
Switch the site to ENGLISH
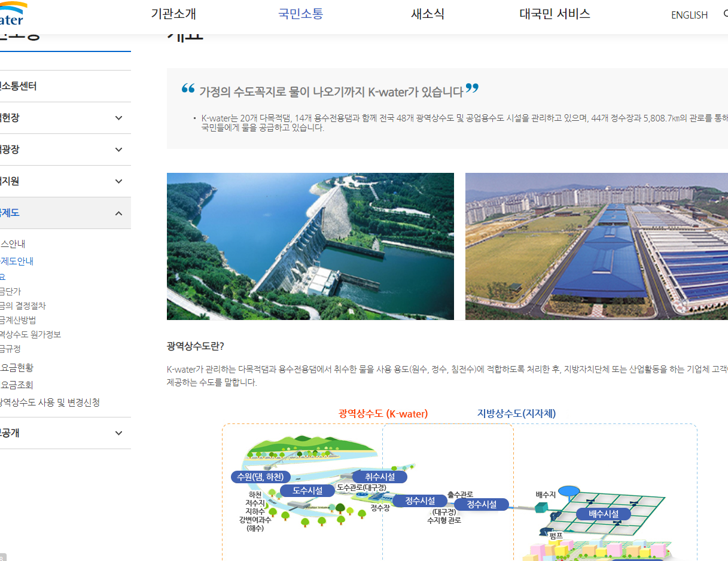[689, 15]
